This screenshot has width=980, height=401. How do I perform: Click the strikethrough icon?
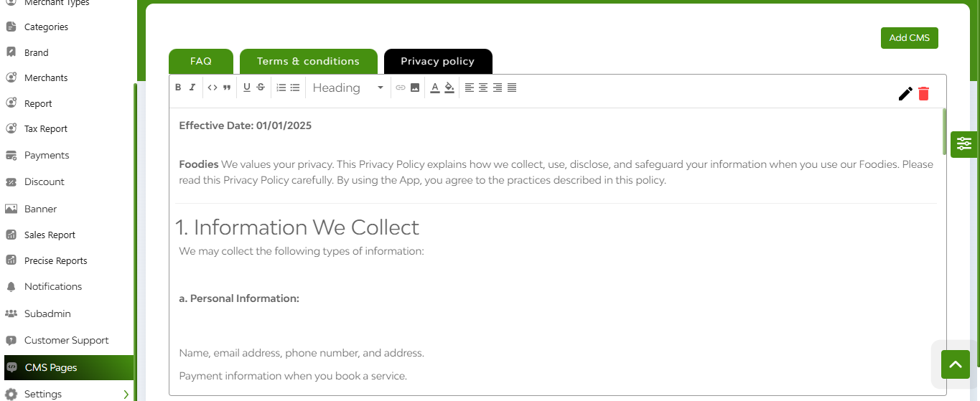[261, 88]
